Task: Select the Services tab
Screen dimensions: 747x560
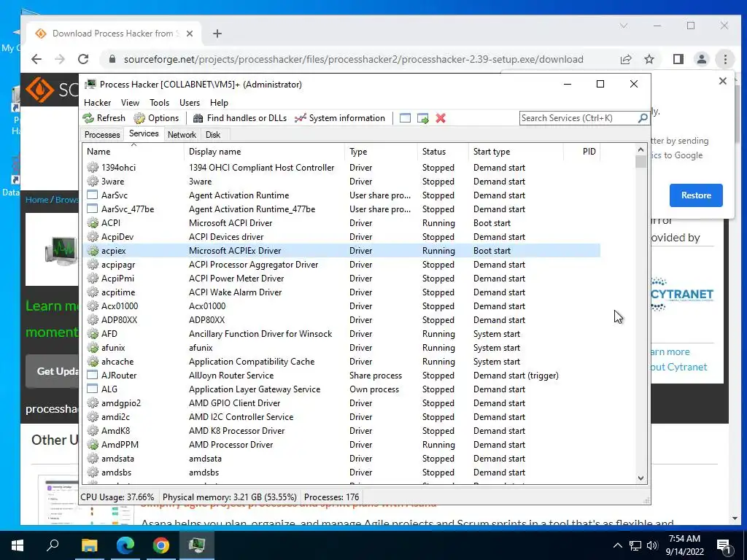Action: tap(144, 134)
